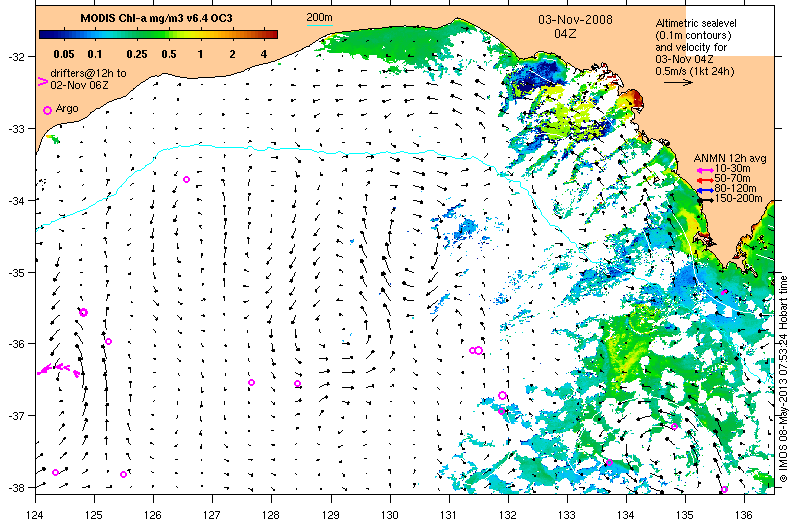Click the Altimetric sealevel text
Screen dimensions: 800x520
(696, 23)
